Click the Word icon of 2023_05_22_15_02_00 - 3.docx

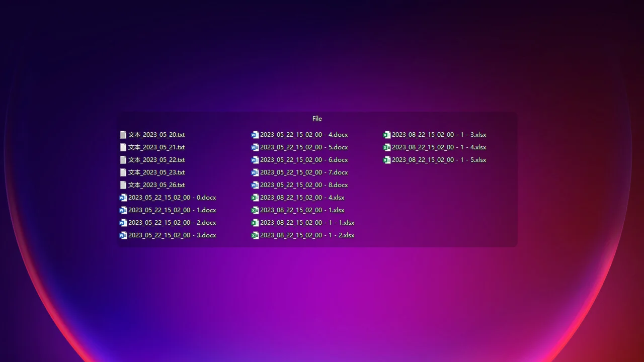click(123, 235)
